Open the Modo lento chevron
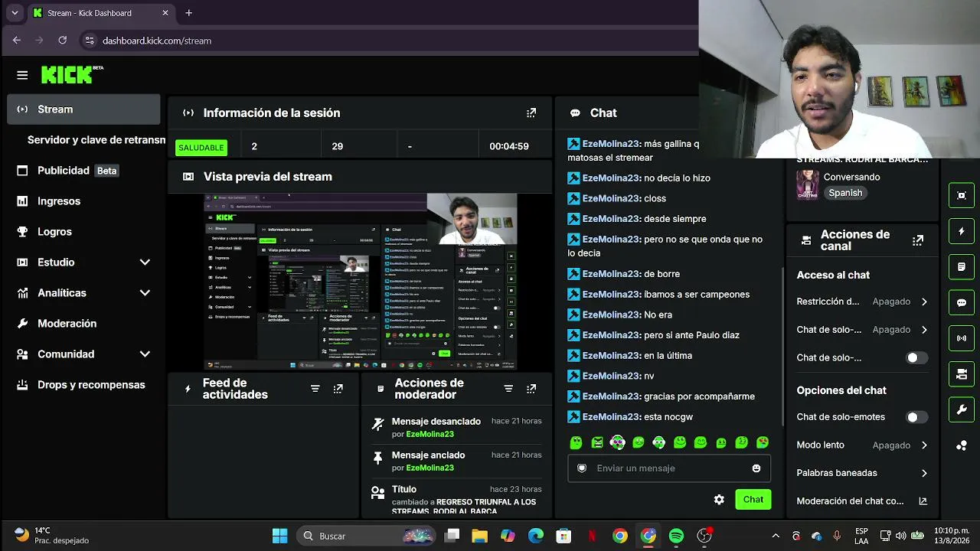The image size is (980, 551). tap(924, 445)
